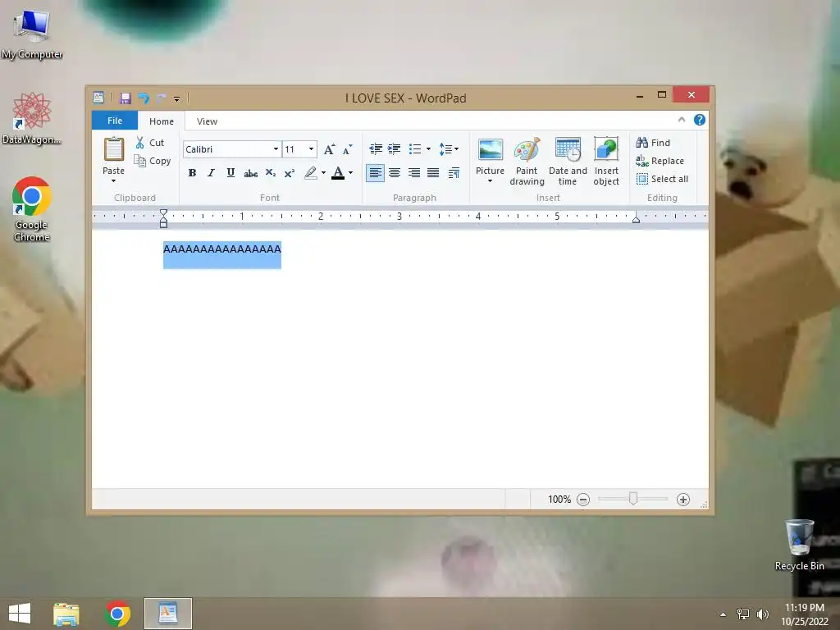Click the zoom slider handle
The height and width of the screenshot is (630, 840).
point(633,499)
